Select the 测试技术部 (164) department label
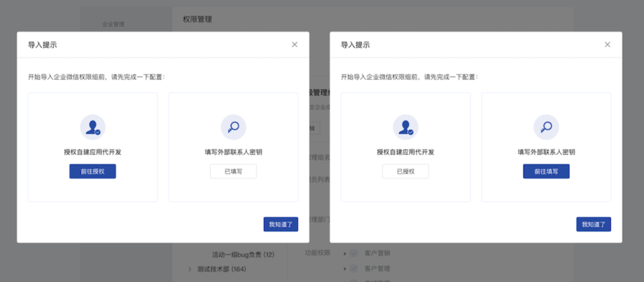 click(222, 269)
